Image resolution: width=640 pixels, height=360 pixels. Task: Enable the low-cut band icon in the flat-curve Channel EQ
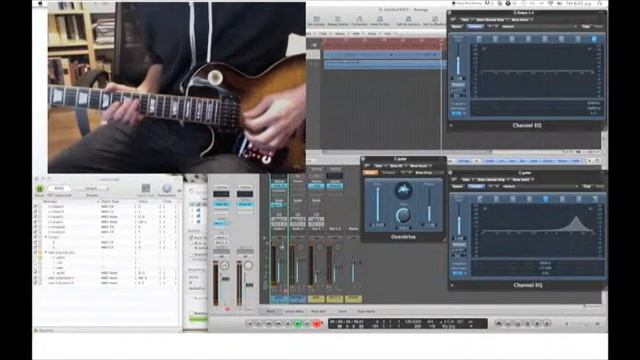(479, 39)
